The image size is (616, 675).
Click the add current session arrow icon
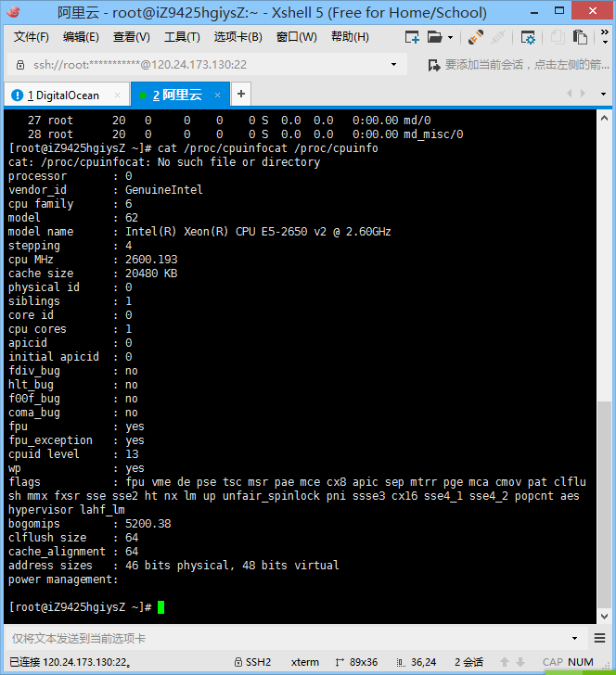click(x=434, y=65)
